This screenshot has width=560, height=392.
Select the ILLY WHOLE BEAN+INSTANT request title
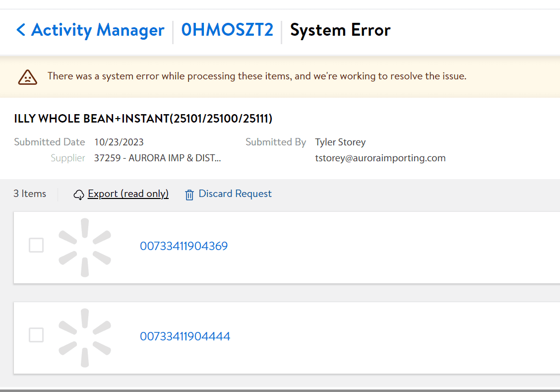(x=143, y=118)
